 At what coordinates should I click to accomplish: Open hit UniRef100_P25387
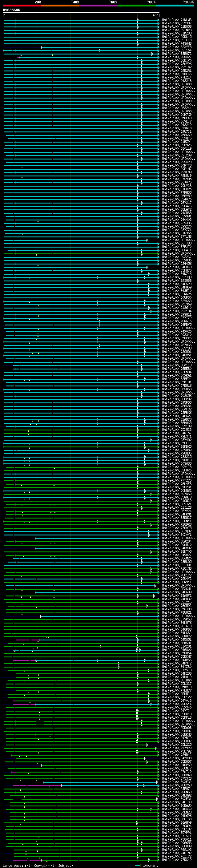(177, 23)
